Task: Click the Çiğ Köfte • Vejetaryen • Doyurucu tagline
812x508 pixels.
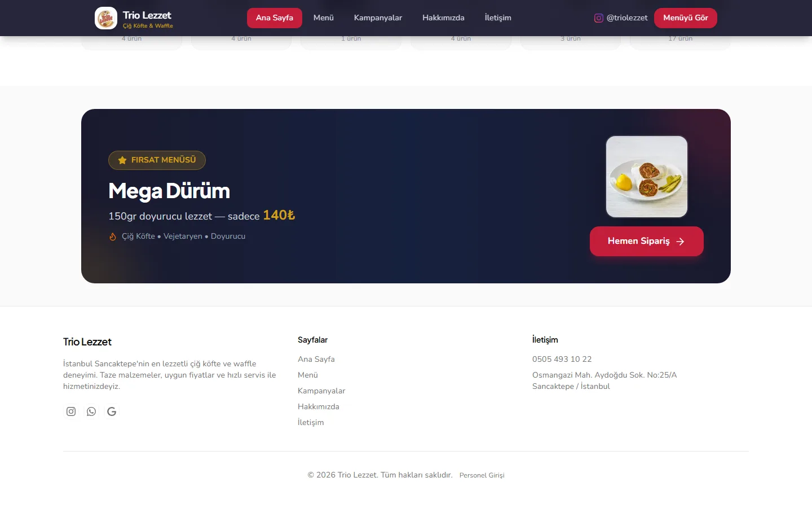Action: tap(184, 237)
